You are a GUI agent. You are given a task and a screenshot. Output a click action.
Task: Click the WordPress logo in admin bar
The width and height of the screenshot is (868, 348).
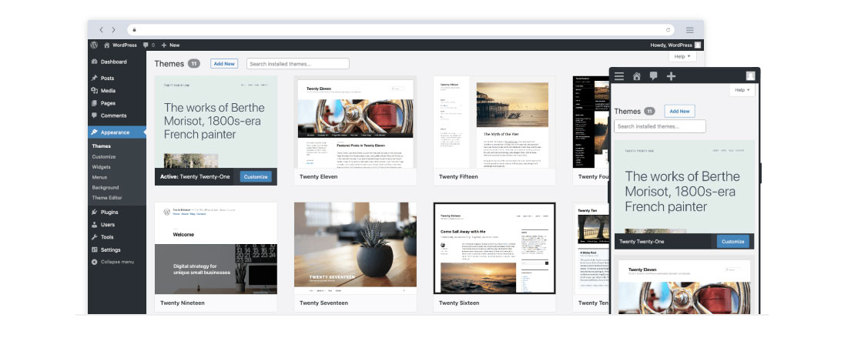[95, 45]
